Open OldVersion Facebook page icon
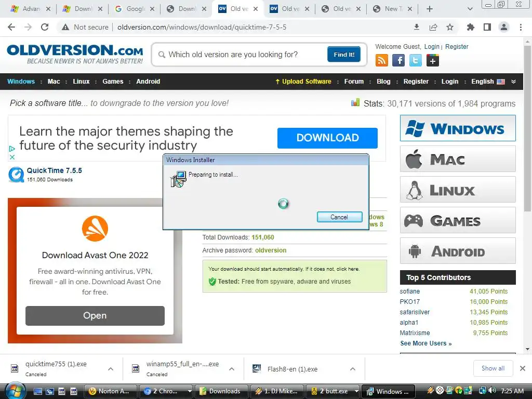Viewport: 532px width, 399px height. coord(398,61)
